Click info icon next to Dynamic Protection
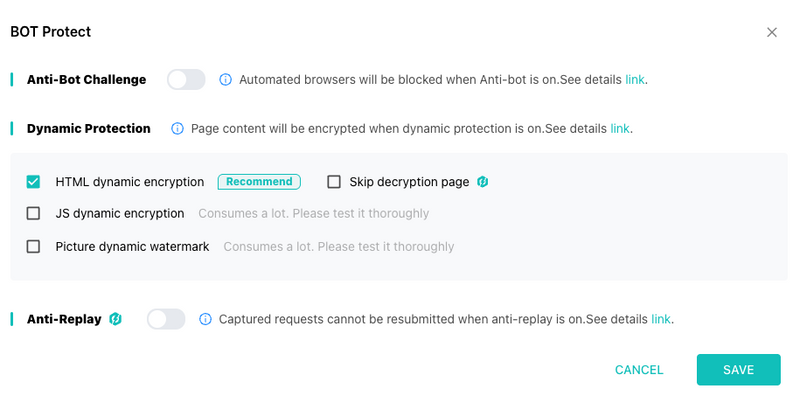Viewport: 800px width, 395px height. pos(177,129)
